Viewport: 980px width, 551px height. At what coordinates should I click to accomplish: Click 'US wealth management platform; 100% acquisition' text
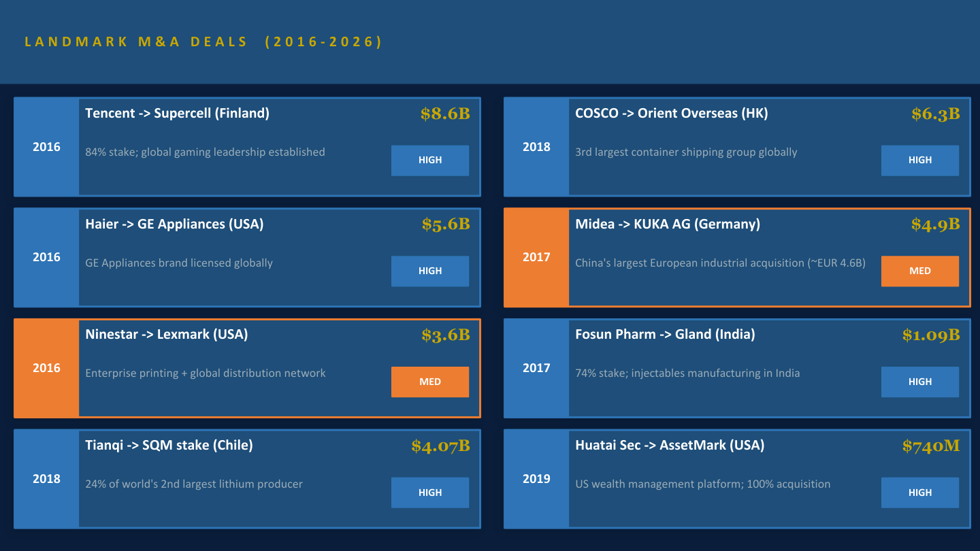703,484
